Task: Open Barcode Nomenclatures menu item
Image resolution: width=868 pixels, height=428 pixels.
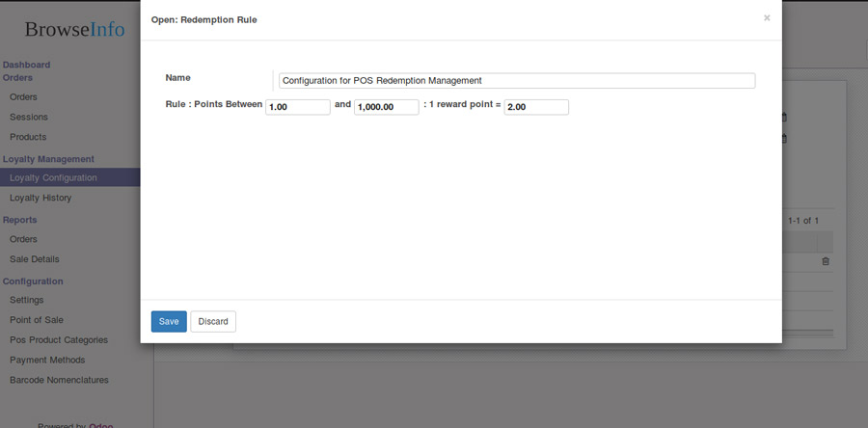Action: (x=59, y=380)
